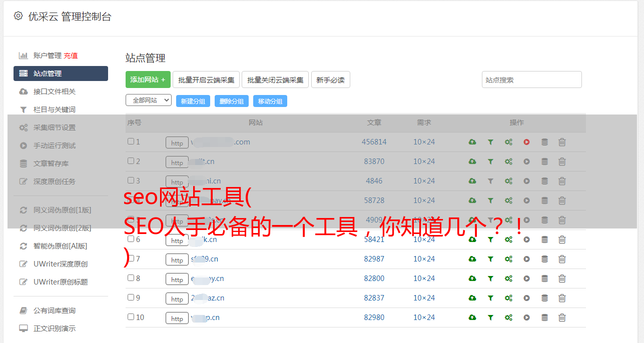Click the trash icon in row 10

(562, 317)
